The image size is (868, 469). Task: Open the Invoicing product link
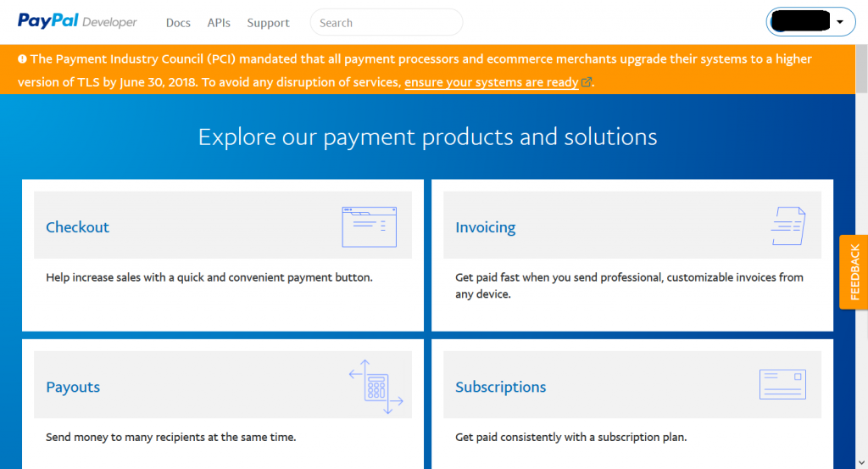(486, 227)
